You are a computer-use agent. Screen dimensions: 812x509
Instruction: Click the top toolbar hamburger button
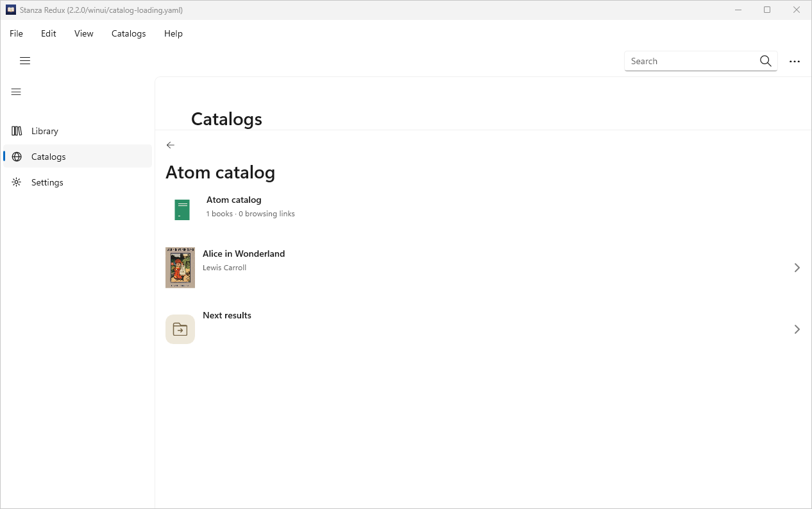[25, 61]
